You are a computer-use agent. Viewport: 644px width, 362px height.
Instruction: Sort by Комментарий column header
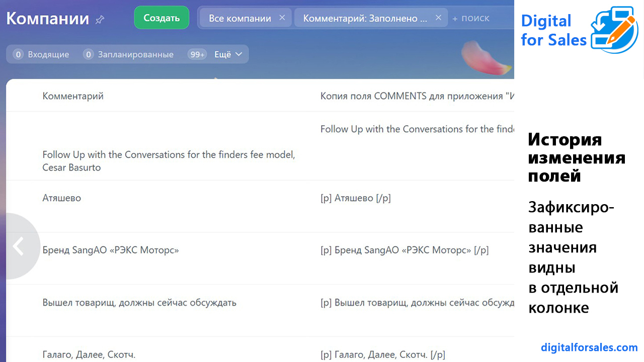[x=73, y=96]
